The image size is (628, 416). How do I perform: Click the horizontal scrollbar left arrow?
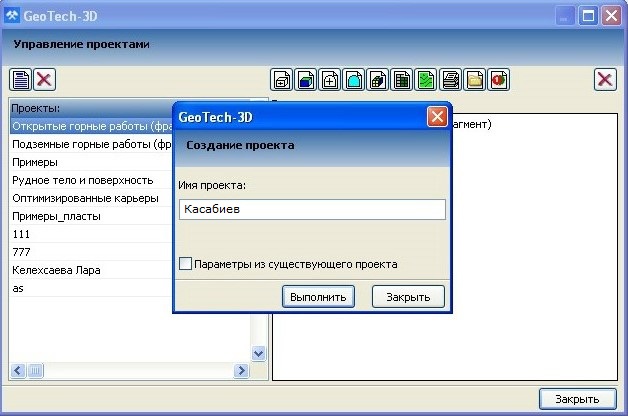tap(18, 370)
